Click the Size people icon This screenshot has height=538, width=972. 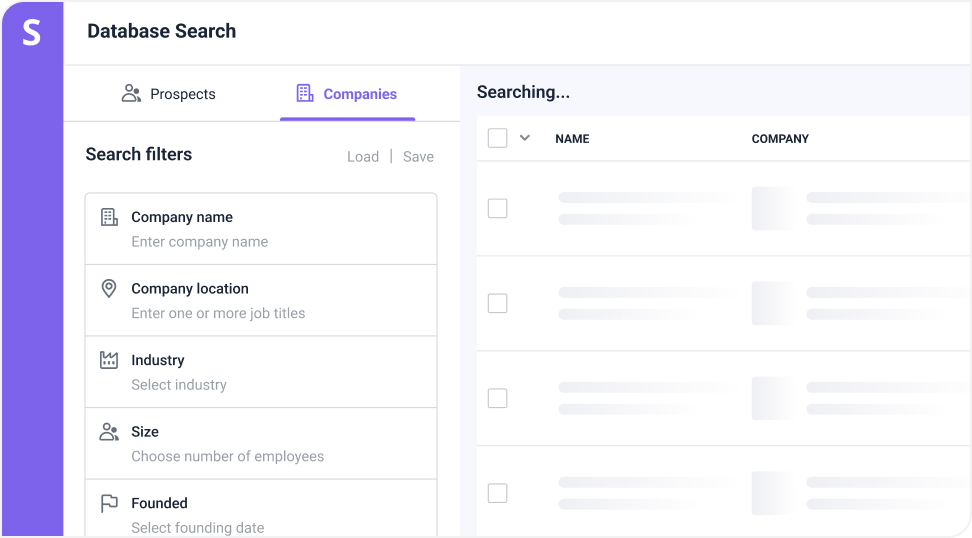109,432
